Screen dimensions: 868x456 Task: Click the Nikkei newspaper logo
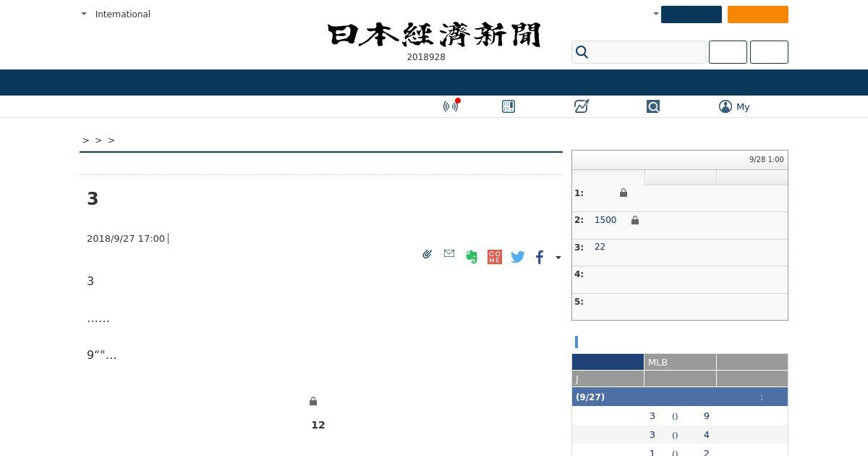434,35
